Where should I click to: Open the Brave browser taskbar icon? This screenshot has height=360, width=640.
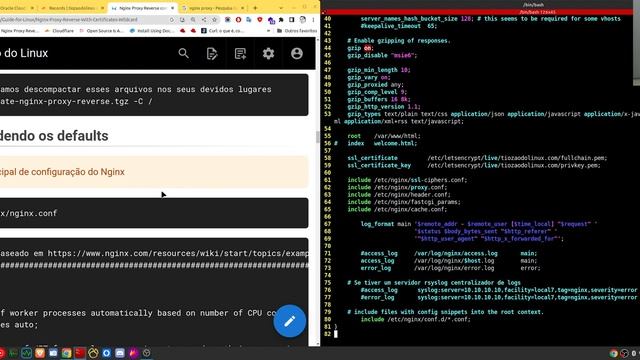[40, 353]
